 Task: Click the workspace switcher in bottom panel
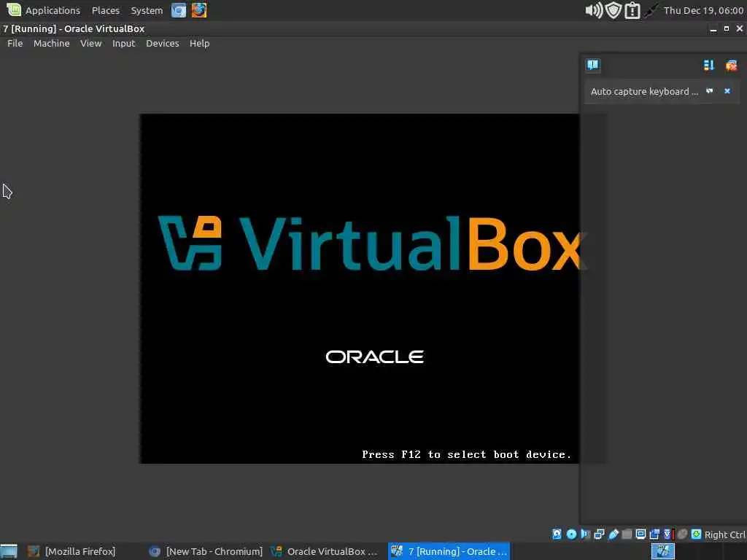[x=662, y=551]
